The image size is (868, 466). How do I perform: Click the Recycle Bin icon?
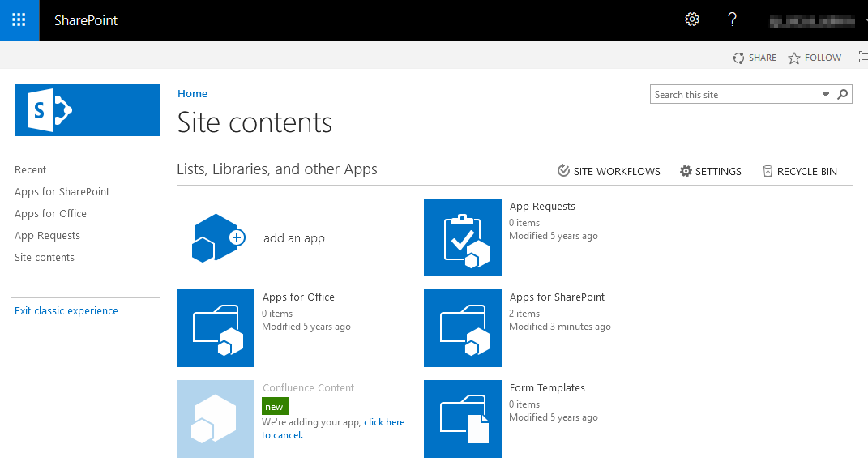point(768,171)
